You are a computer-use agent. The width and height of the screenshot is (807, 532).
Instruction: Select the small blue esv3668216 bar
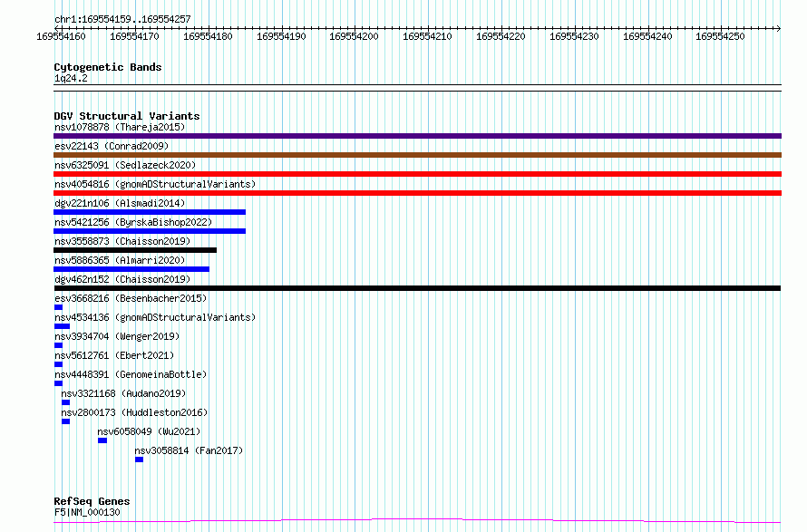coord(58,307)
